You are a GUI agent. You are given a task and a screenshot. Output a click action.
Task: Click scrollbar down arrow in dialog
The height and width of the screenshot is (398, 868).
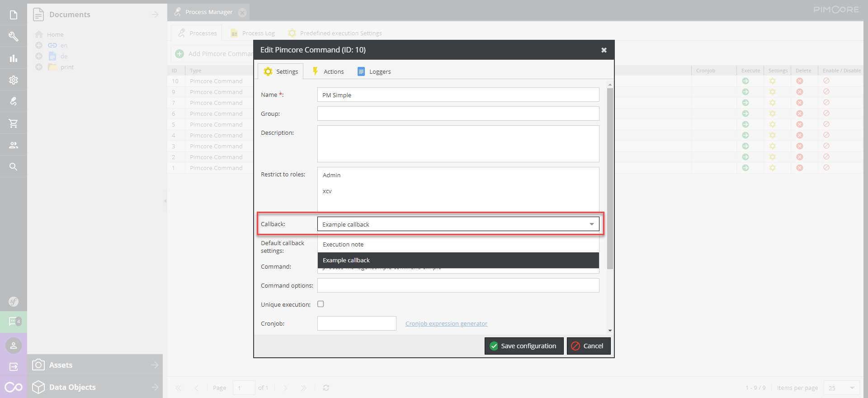[x=610, y=331]
